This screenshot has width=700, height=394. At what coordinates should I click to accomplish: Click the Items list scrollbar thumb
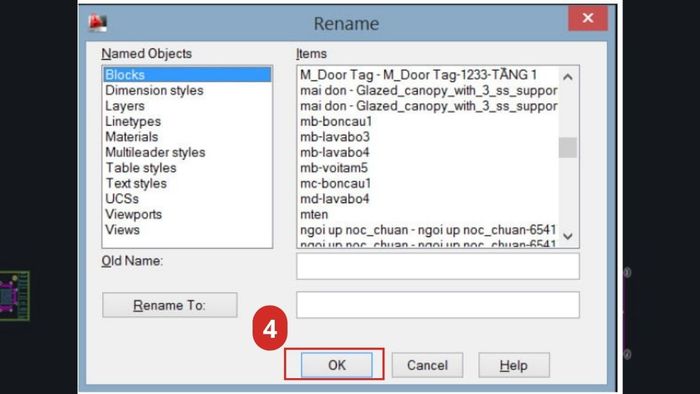tap(568, 147)
